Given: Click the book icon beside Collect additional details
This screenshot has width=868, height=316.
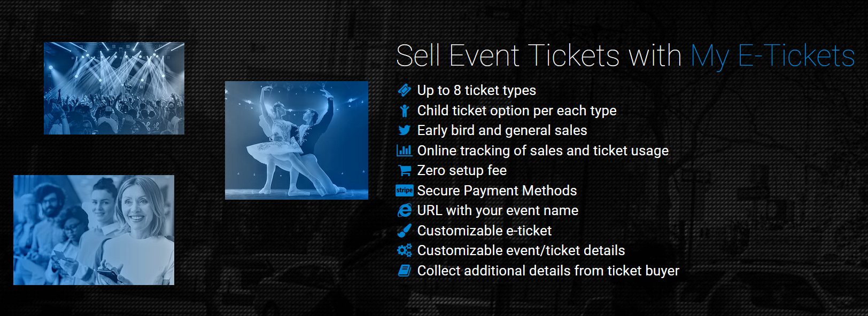Looking at the screenshot, I should click(405, 271).
